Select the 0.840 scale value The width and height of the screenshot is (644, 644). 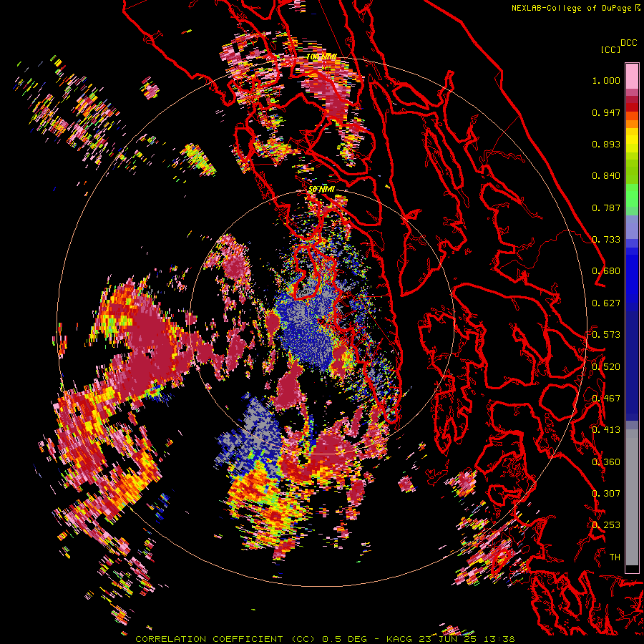(606, 176)
